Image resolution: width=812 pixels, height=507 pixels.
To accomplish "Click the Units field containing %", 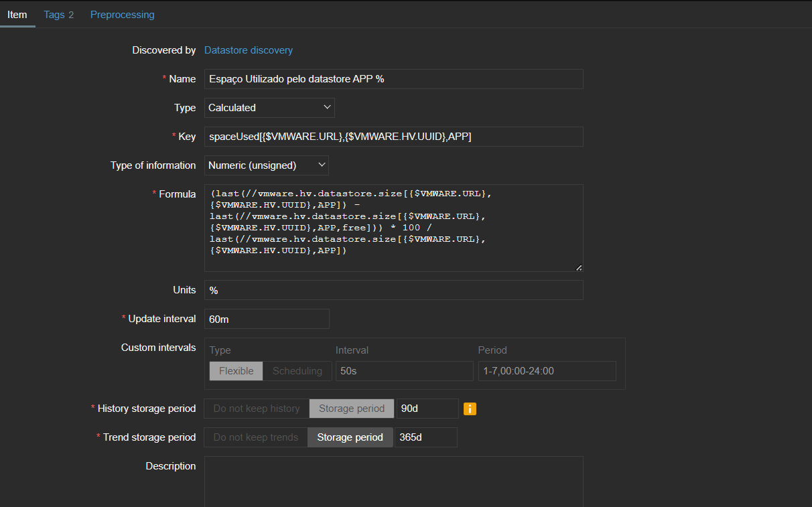I will (x=393, y=290).
